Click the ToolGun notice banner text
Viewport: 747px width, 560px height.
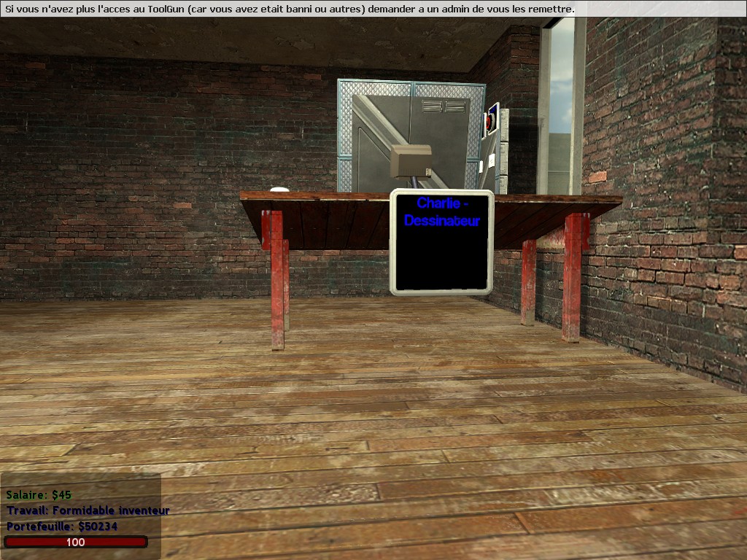click(290, 9)
